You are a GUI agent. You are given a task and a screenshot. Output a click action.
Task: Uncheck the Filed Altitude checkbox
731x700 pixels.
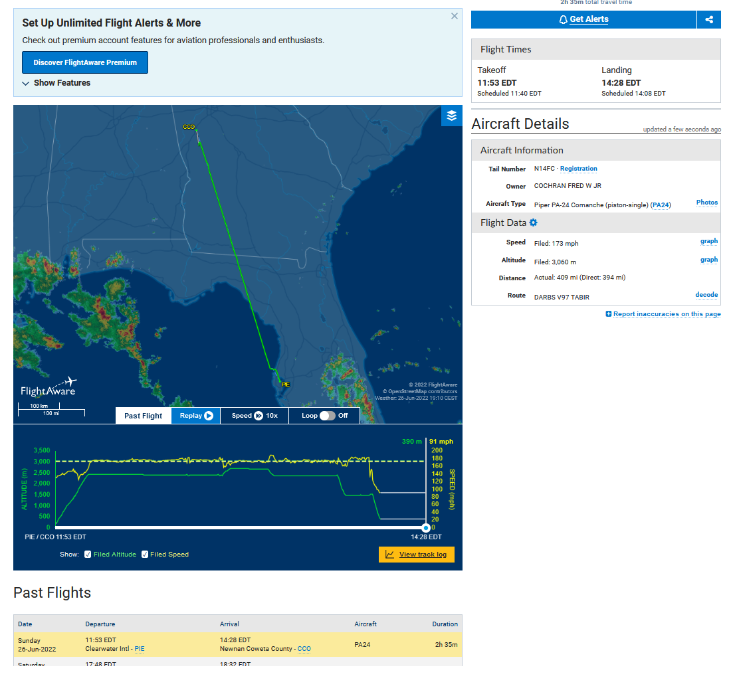pos(88,555)
